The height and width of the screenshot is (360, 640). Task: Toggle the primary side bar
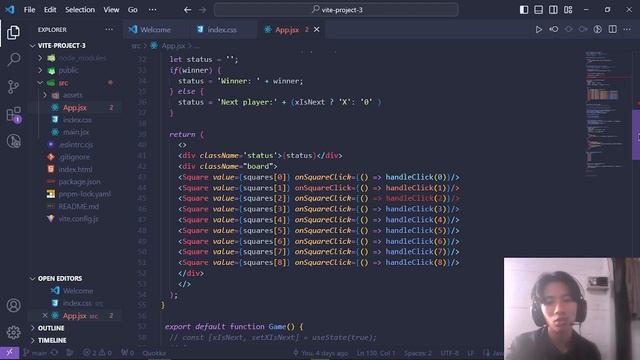[x=524, y=10]
